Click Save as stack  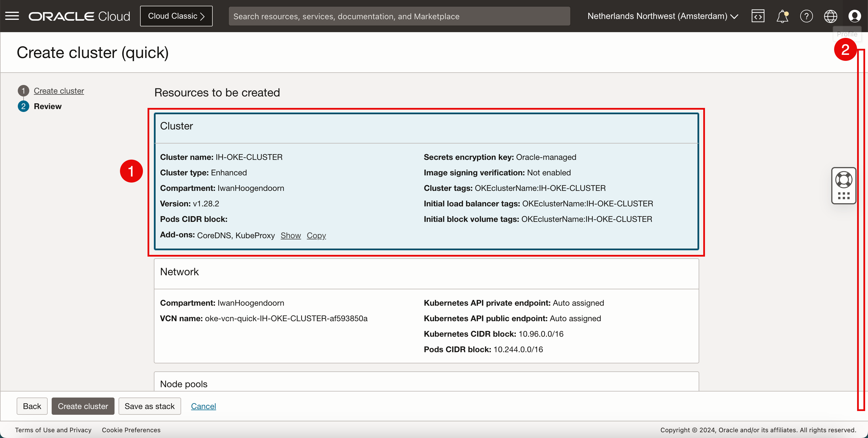[x=149, y=406]
